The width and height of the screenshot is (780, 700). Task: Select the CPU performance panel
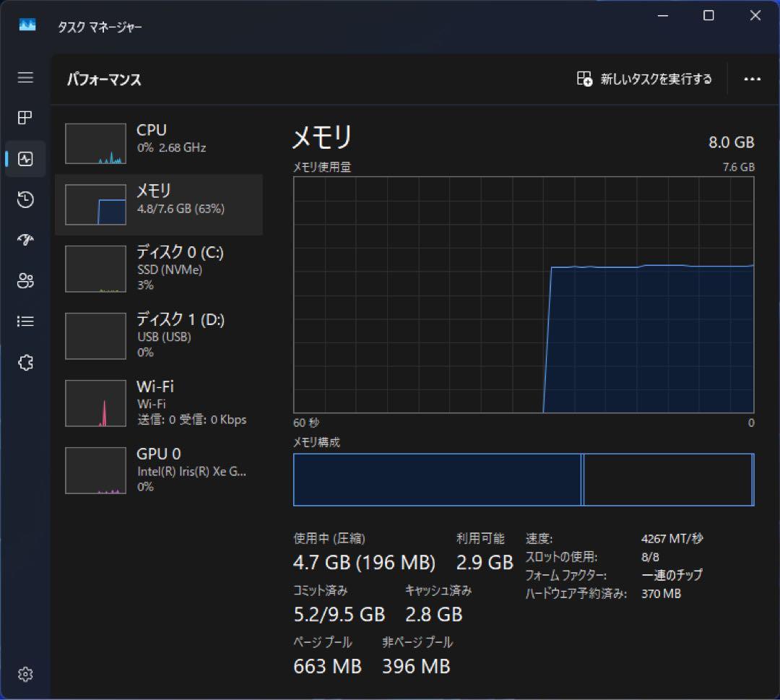click(x=159, y=142)
